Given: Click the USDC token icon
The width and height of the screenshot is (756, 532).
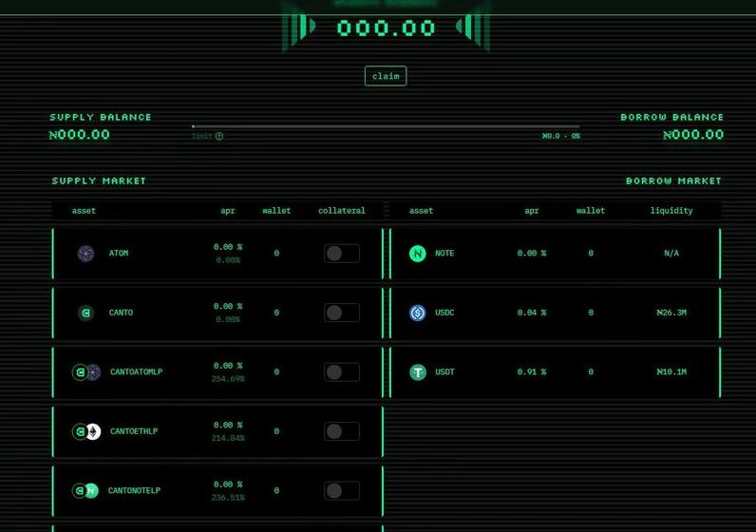Looking at the screenshot, I should point(418,313).
